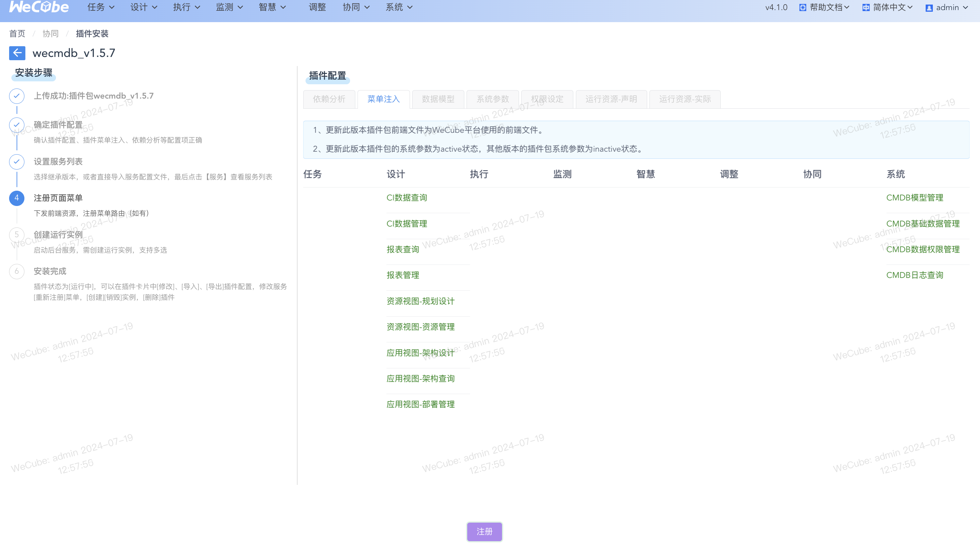Click the blue back arrow button
Image resolution: width=980 pixels, height=548 pixels.
coord(17,53)
